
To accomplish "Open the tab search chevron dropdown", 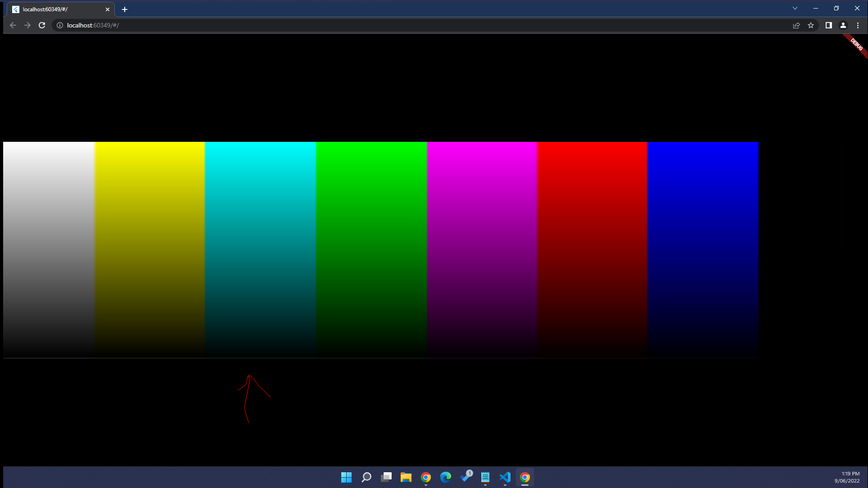I will [x=795, y=8].
